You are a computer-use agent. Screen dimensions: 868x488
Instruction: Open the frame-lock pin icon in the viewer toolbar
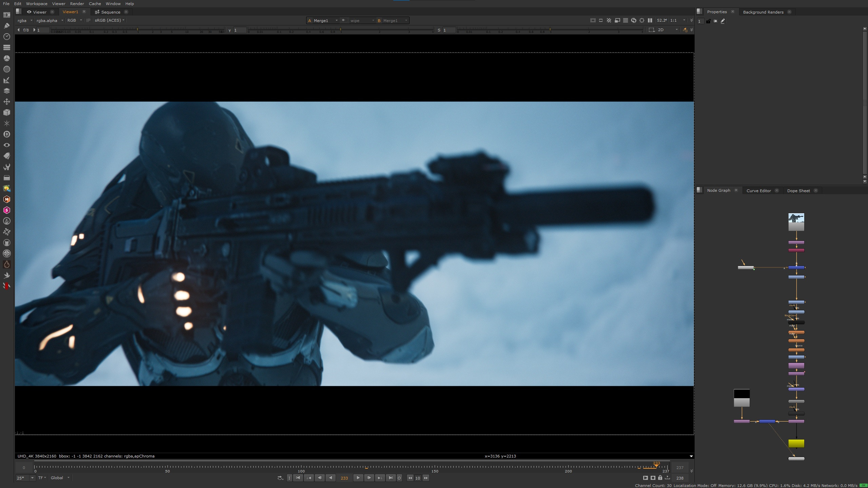click(x=685, y=30)
